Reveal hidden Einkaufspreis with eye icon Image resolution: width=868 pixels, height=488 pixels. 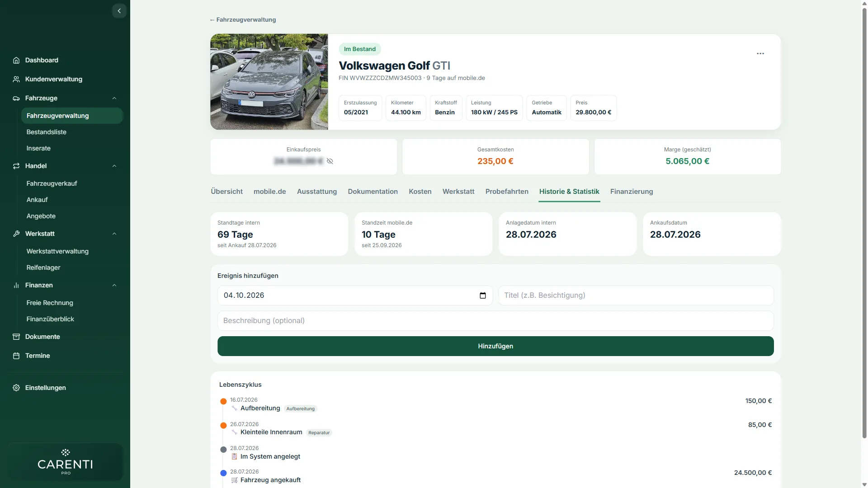click(x=330, y=161)
